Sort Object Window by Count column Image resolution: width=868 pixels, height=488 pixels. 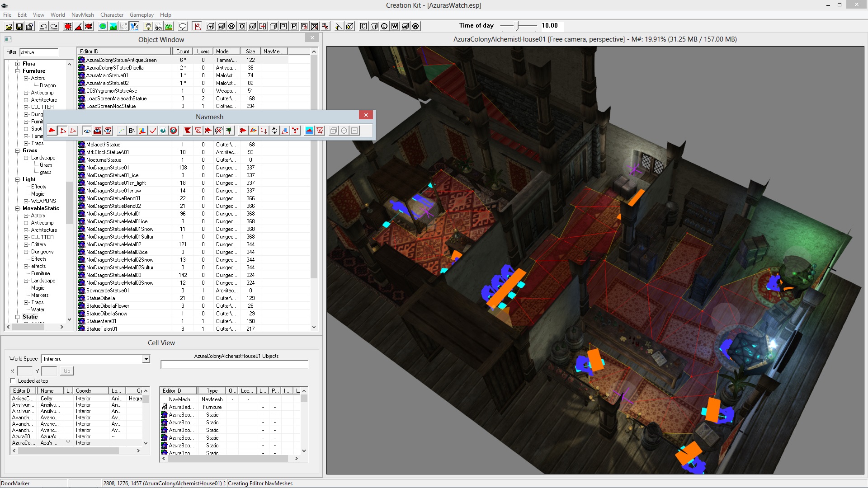pyautogui.click(x=183, y=52)
